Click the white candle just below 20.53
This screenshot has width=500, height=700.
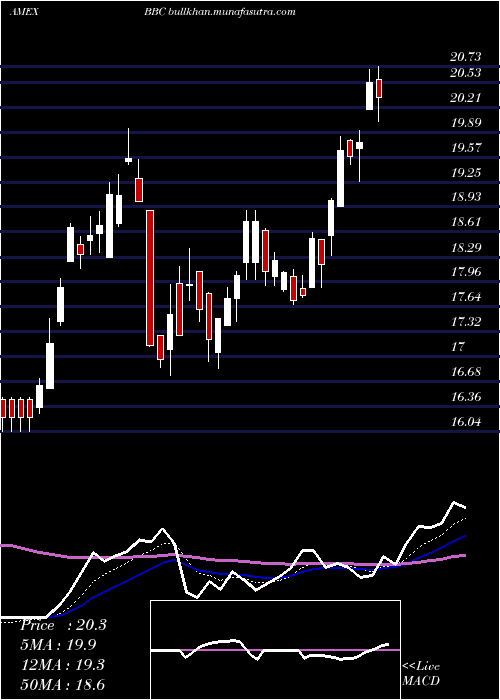point(370,96)
